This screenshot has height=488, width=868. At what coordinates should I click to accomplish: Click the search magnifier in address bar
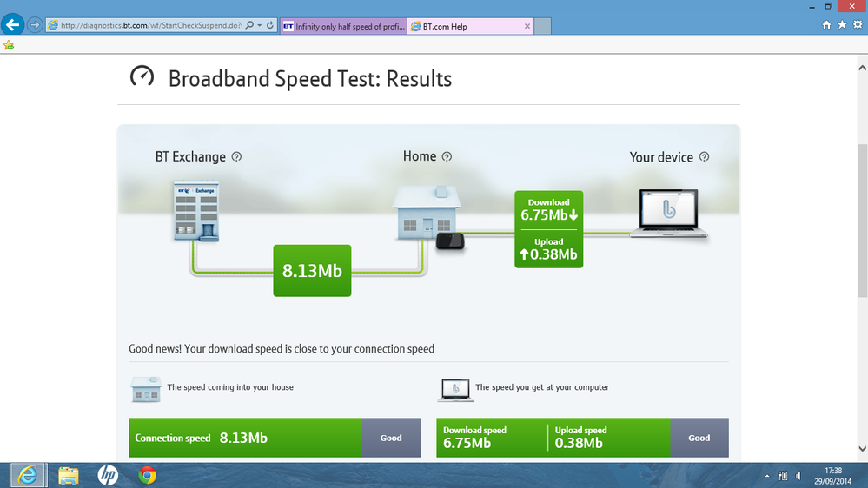coord(249,25)
